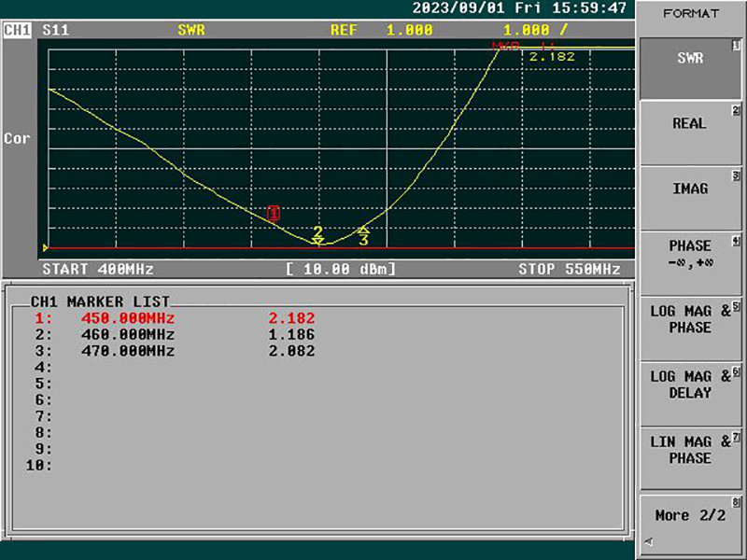
Task: Click marker readout 2.182 on the graph
Action: coord(552,57)
